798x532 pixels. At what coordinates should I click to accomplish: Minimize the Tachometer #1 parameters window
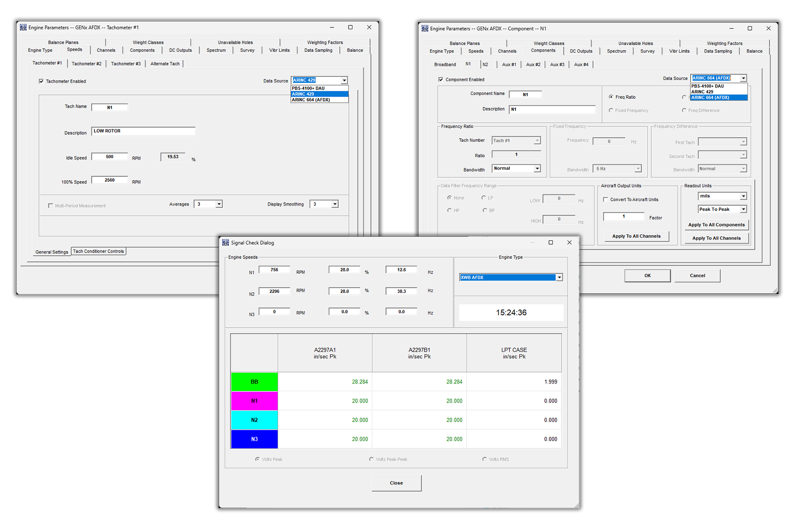point(332,27)
